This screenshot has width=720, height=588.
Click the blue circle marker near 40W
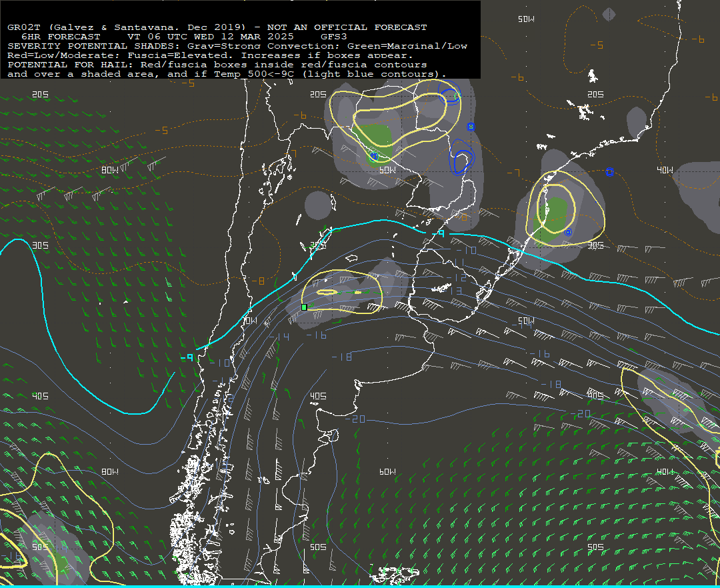coord(609,172)
